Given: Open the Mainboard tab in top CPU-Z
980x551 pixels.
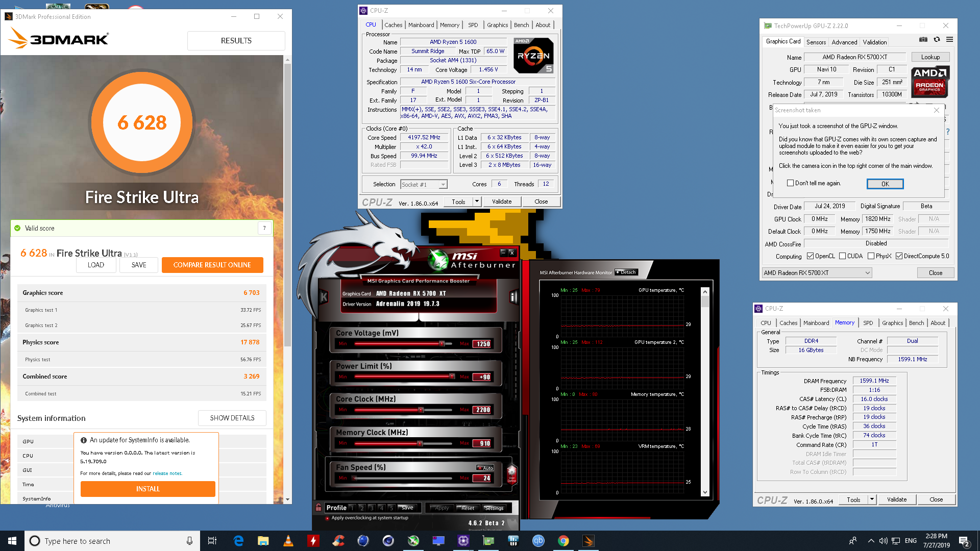Looking at the screenshot, I should pos(421,25).
